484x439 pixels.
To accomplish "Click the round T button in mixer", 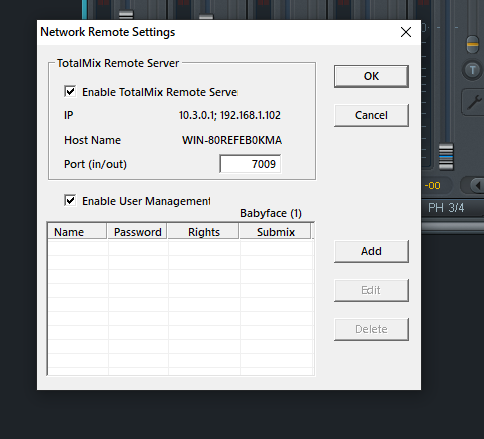I will (x=472, y=70).
